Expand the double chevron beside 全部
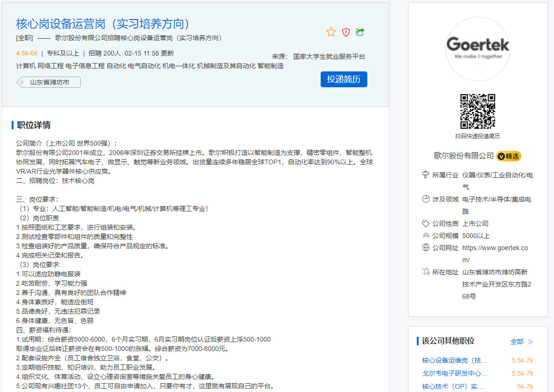This screenshot has width=554, height=392. coord(530,342)
